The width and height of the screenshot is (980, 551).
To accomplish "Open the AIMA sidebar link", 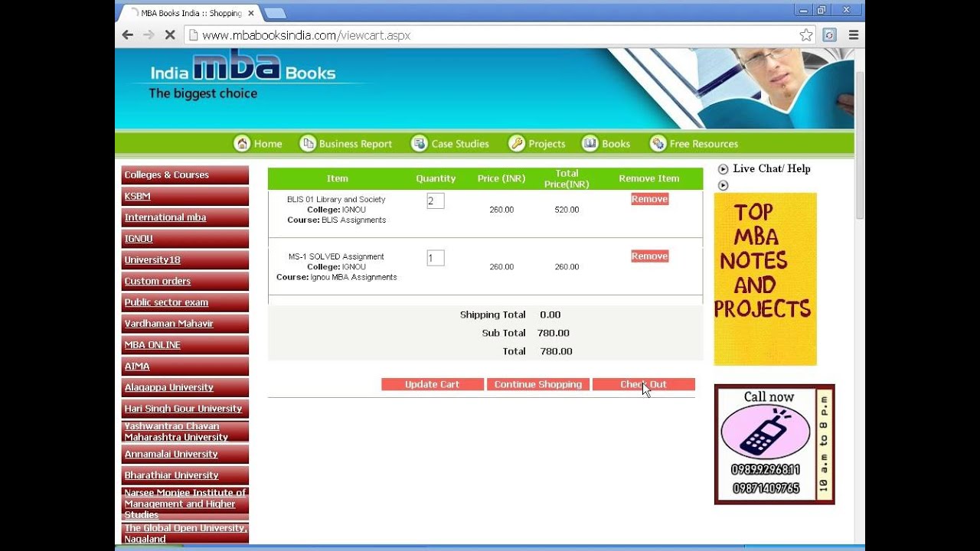I will pos(185,367).
